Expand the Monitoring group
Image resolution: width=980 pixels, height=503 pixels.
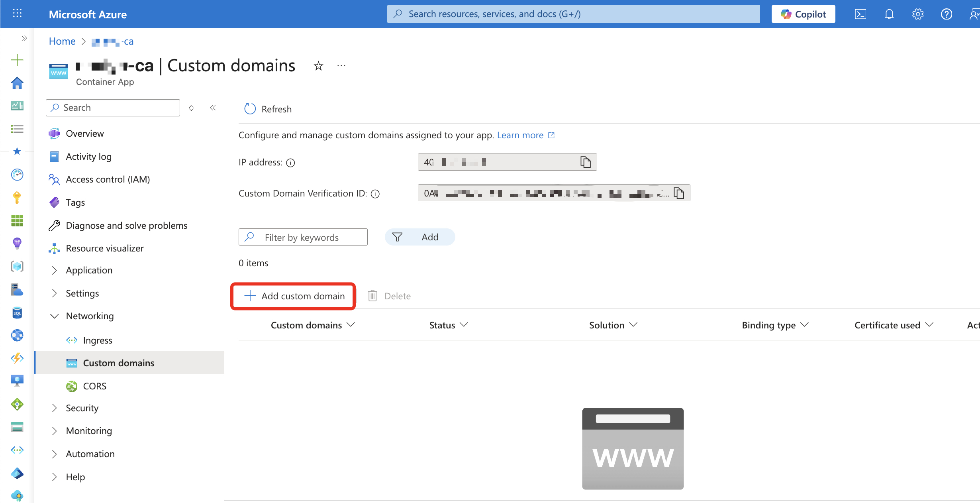89,431
